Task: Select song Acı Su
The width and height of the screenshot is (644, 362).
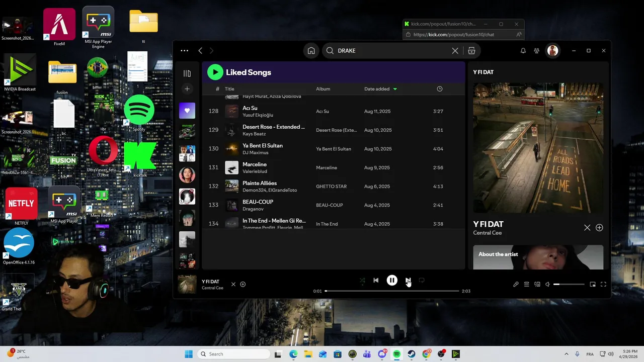Action: tap(250, 108)
